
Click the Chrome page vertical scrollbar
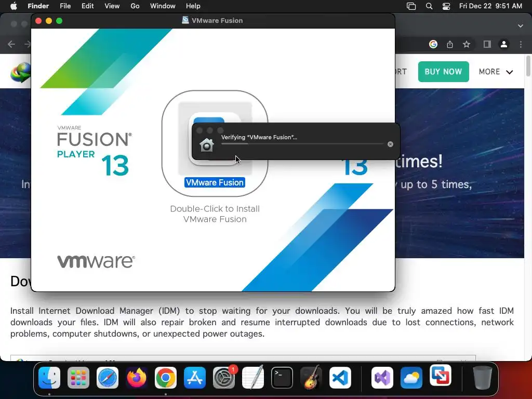528,66
